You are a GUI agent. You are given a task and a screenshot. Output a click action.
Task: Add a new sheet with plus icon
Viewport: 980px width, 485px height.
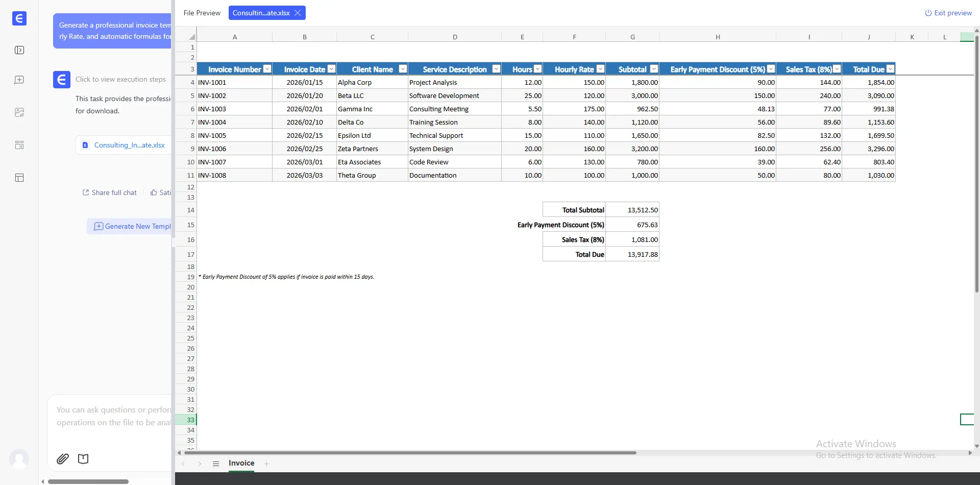coord(266,464)
